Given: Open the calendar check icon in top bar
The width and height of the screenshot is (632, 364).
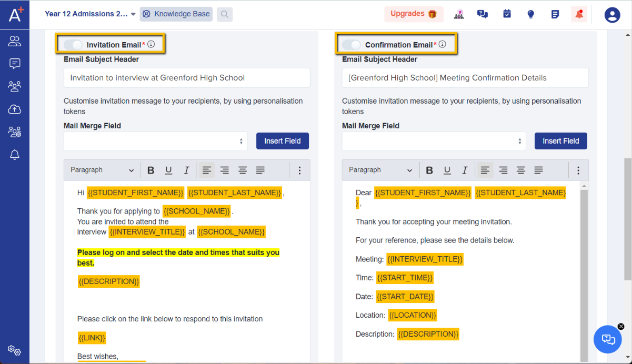Looking at the screenshot, I should click(x=507, y=14).
